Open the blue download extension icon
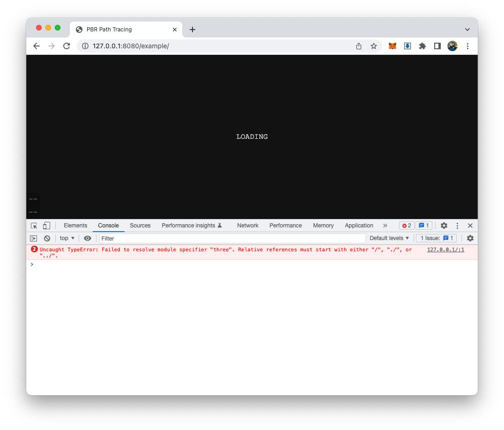Image resolution: width=504 pixels, height=430 pixels. point(407,46)
